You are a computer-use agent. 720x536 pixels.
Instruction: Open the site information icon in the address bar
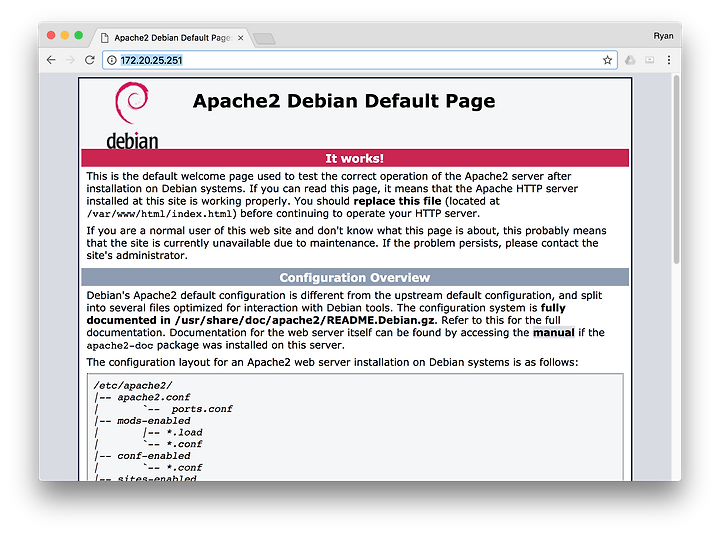tap(112, 60)
